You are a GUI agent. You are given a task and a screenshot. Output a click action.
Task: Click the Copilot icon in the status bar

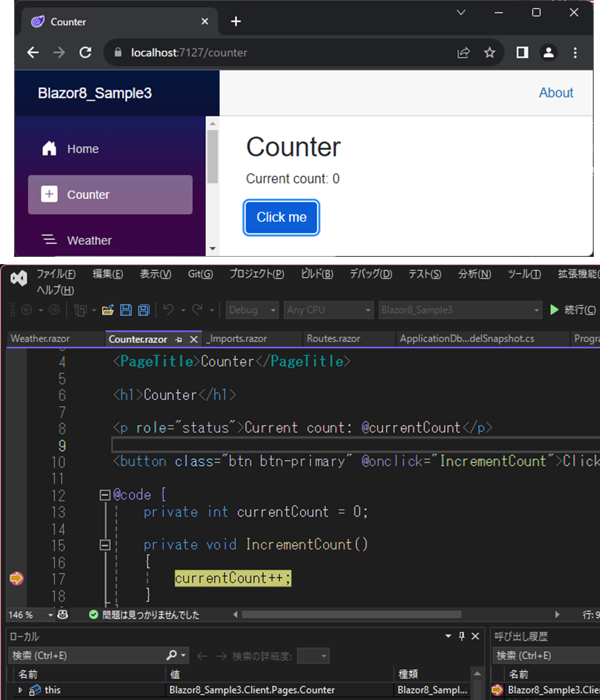62,615
